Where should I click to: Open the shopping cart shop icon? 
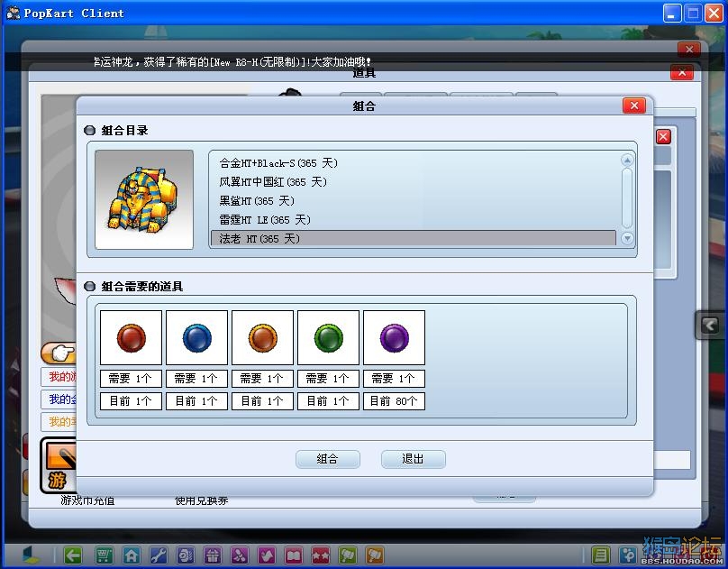pos(104,555)
